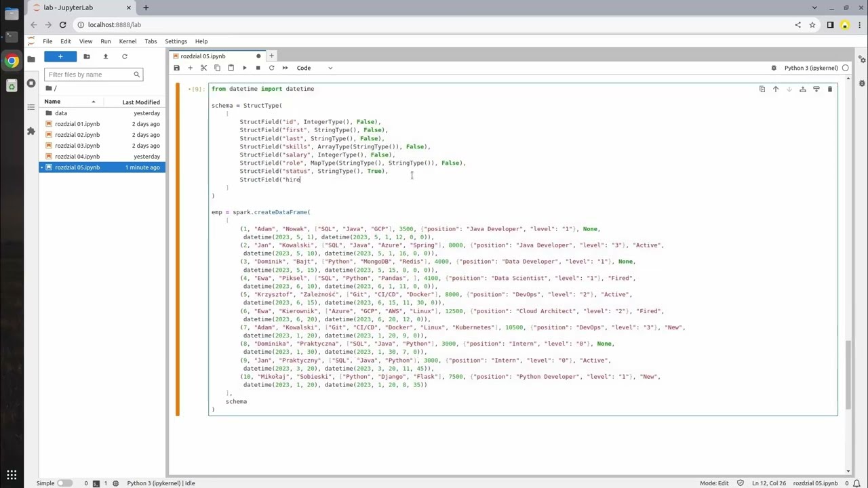Refresh the file browser list
Viewport: 868px width, 488px height.
point(125,56)
